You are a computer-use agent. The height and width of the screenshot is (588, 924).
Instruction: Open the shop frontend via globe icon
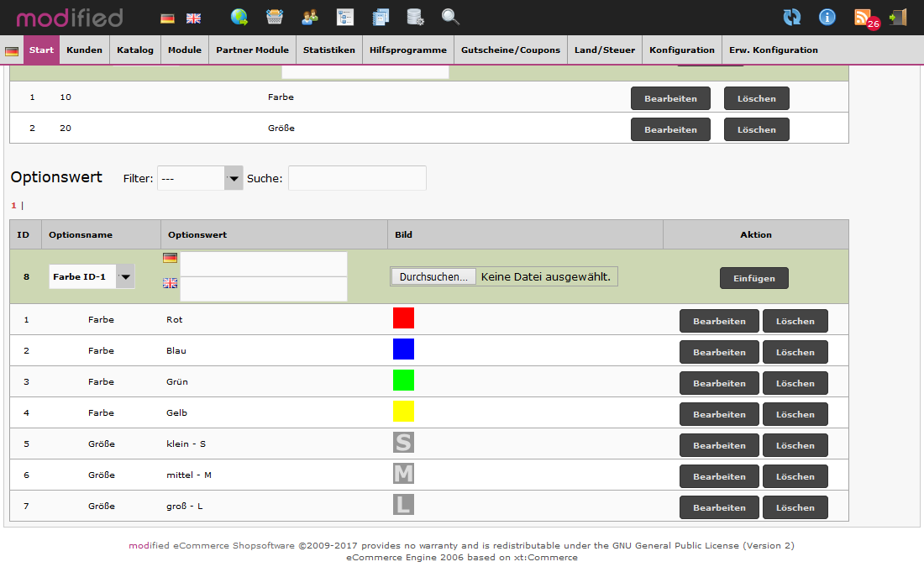pyautogui.click(x=241, y=17)
